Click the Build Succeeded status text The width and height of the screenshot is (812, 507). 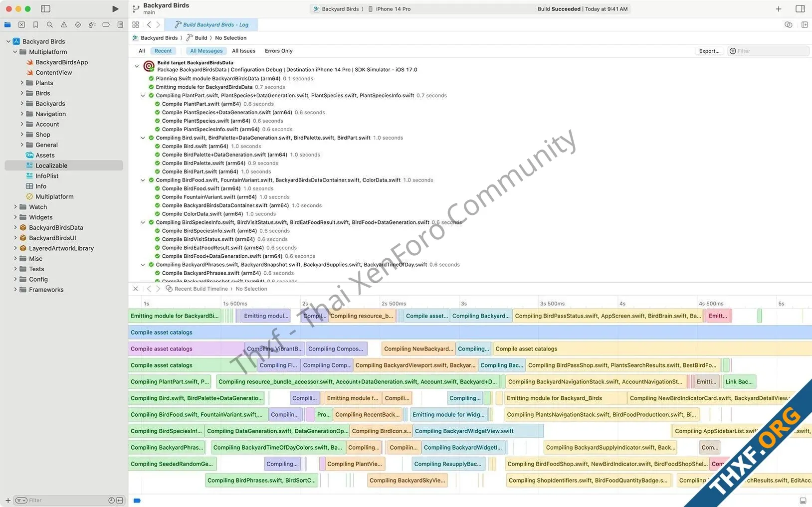pyautogui.click(x=559, y=9)
